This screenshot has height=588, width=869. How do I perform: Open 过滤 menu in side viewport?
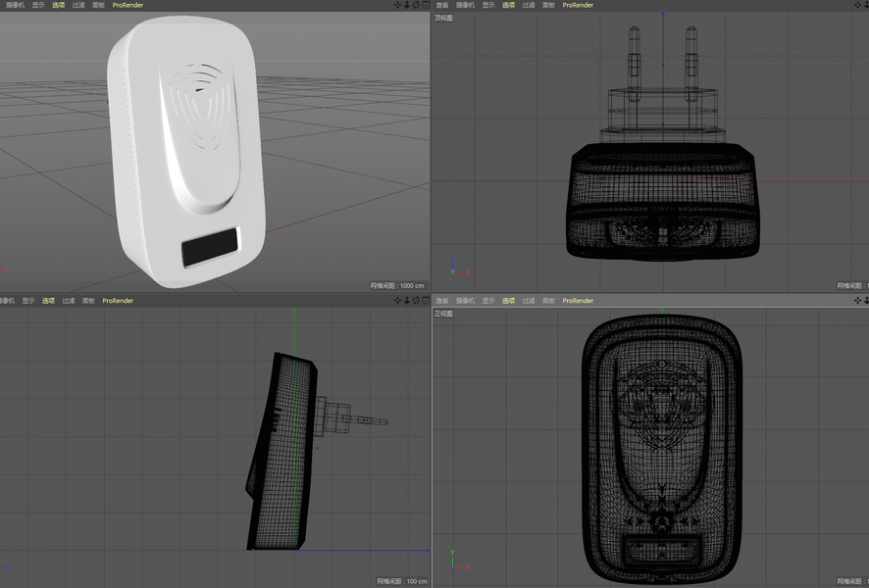[69, 301]
